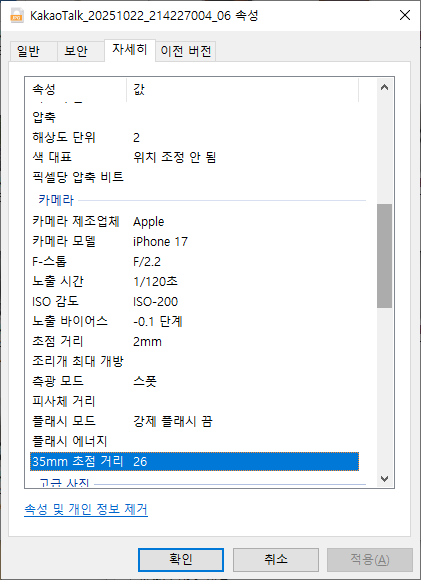Select the 플래시 에너지 row

click(194, 441)
